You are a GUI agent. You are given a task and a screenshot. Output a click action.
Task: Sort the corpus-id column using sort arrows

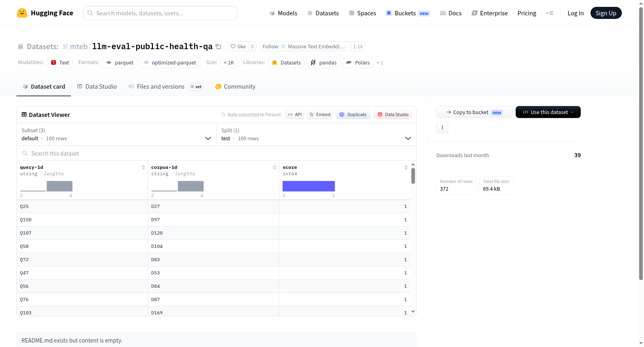275,167
